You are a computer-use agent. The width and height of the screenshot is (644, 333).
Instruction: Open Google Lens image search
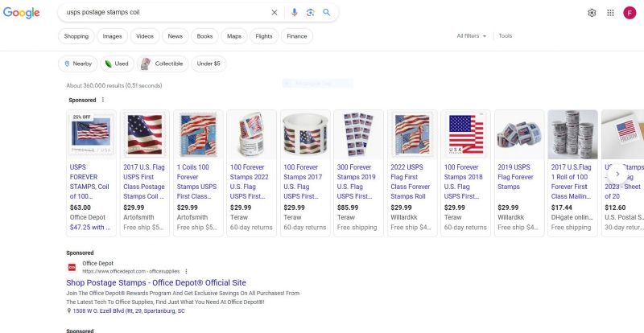click(310, 13)
